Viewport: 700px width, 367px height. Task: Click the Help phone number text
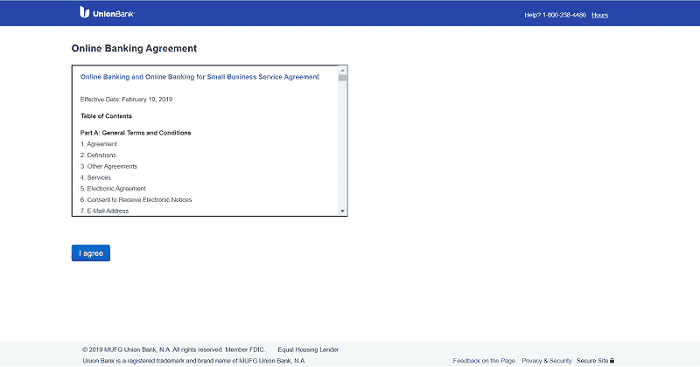click(x=555, y=15)
